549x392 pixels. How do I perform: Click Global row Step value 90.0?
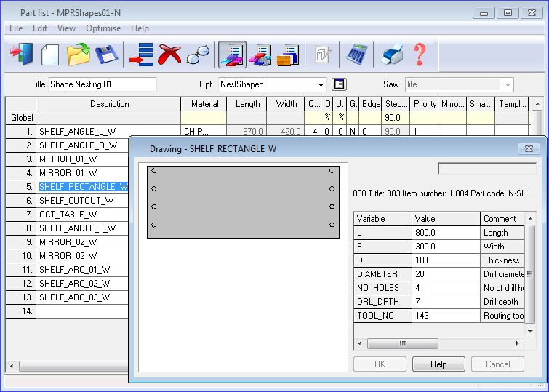[396, 118]
